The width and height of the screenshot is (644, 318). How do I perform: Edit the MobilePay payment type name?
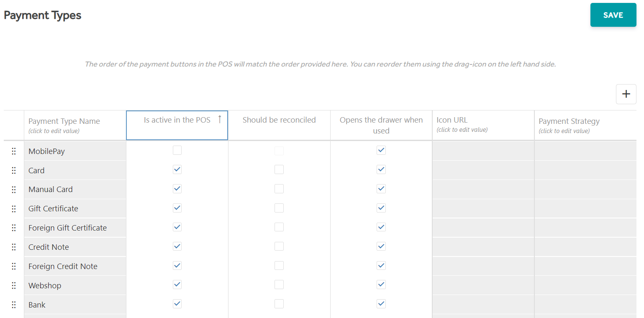pos(75,151)
